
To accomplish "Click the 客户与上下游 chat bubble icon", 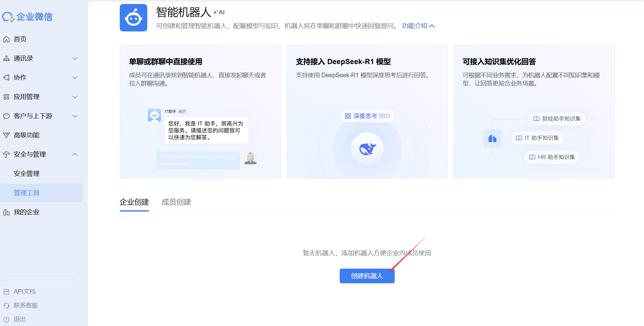I will click(x=6, y=116).
